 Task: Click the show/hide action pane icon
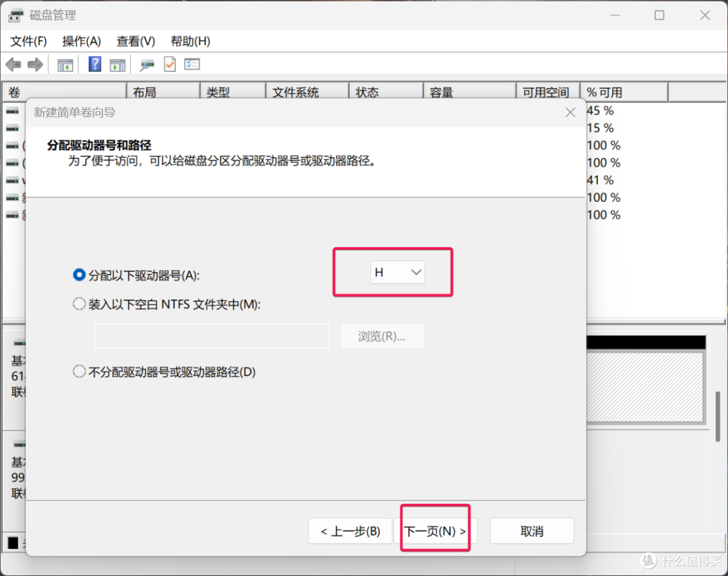pyautogui.click(x=117, y=65)
